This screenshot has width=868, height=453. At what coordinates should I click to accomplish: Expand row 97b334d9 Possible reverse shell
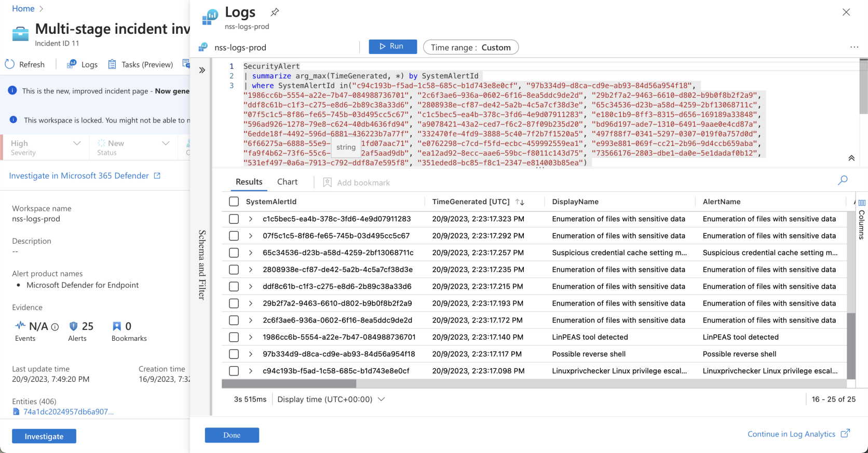point(251,354)
